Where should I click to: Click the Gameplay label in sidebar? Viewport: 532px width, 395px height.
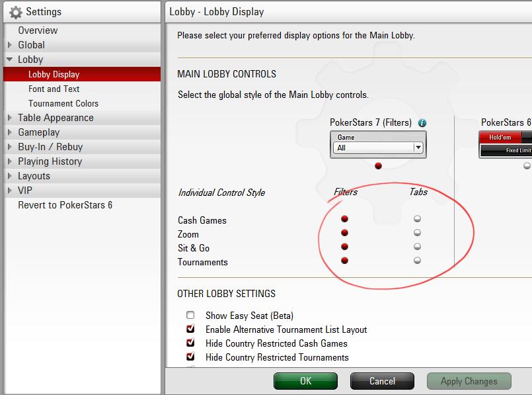[39, 132]
